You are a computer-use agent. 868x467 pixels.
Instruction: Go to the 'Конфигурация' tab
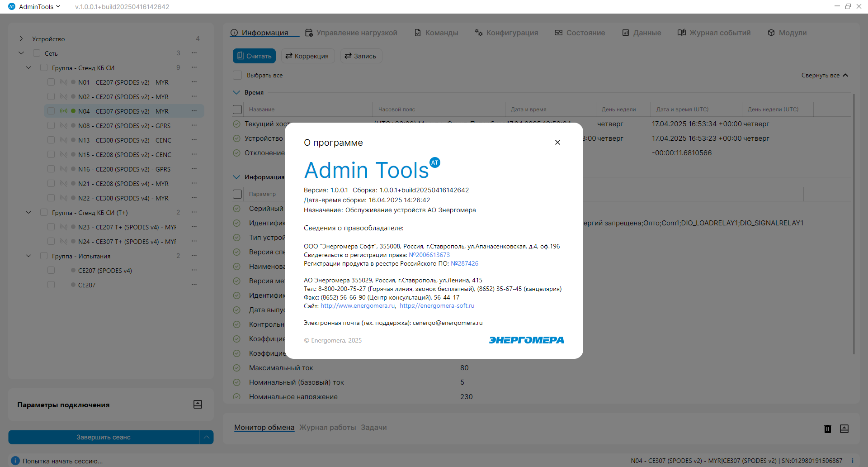(x=506, y=33)
